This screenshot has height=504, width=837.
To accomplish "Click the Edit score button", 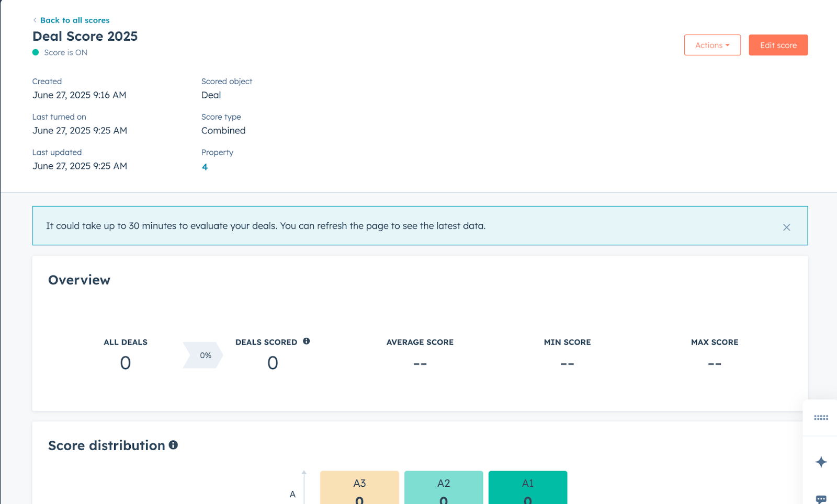I will click(778, 45).
